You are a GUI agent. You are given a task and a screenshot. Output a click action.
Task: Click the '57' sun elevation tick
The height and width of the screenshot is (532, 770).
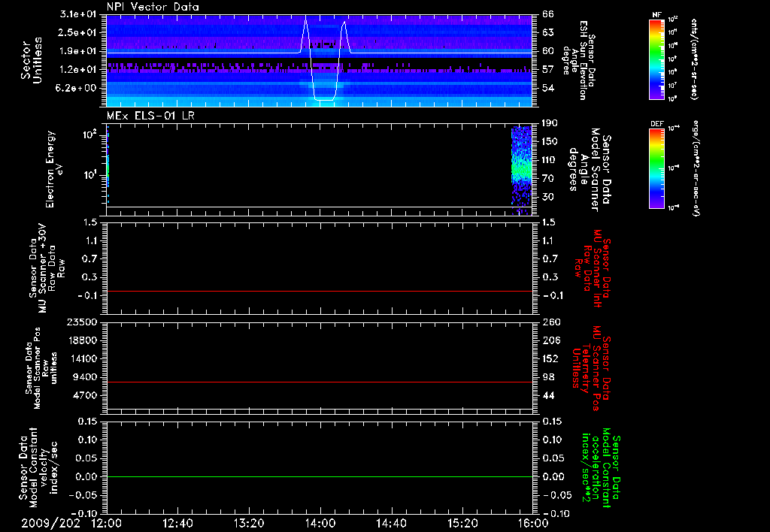pyautogui.click(x=548, y=70)
